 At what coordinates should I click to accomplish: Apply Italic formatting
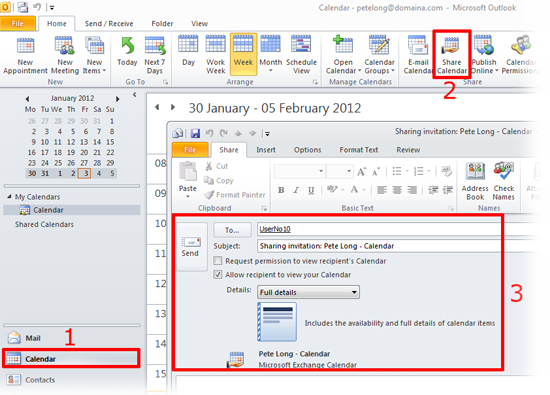tap(296, 190)
